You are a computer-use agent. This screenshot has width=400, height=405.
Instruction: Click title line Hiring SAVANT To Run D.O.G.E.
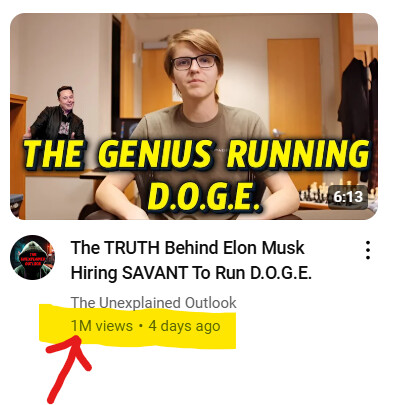pyautogui.click(x=191, y=273)
